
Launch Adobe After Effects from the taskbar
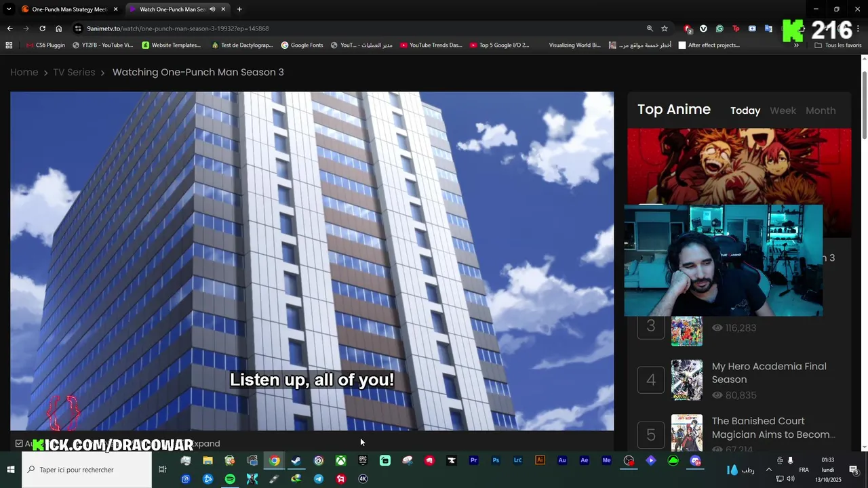pos(584,461)
